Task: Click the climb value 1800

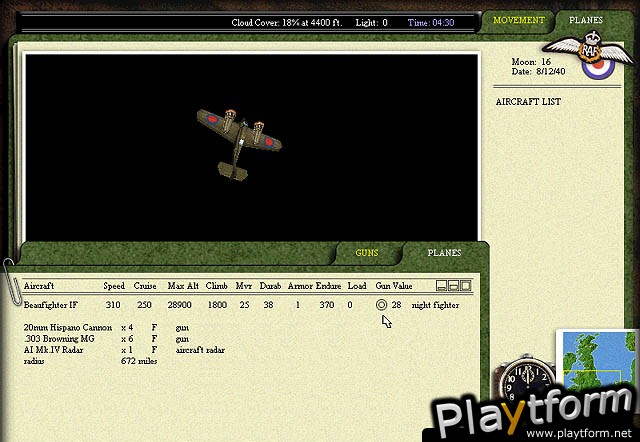Action: (x=217, y=305)
